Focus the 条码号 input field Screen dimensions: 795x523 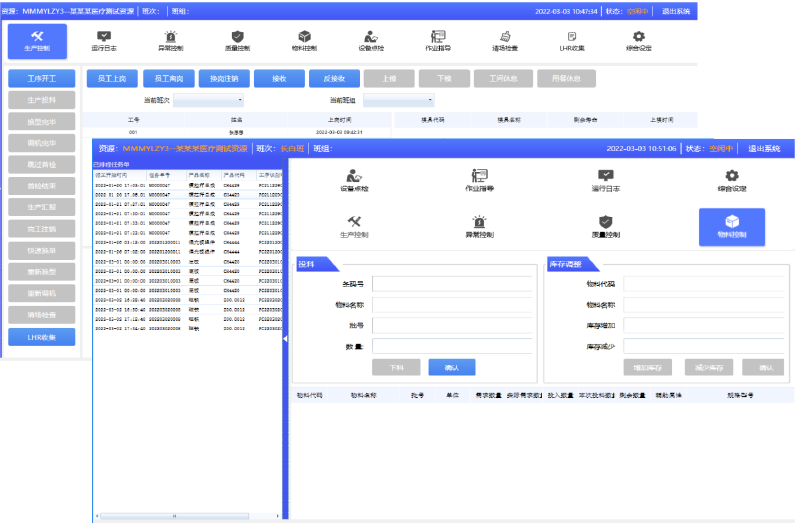tap(452, 284)
